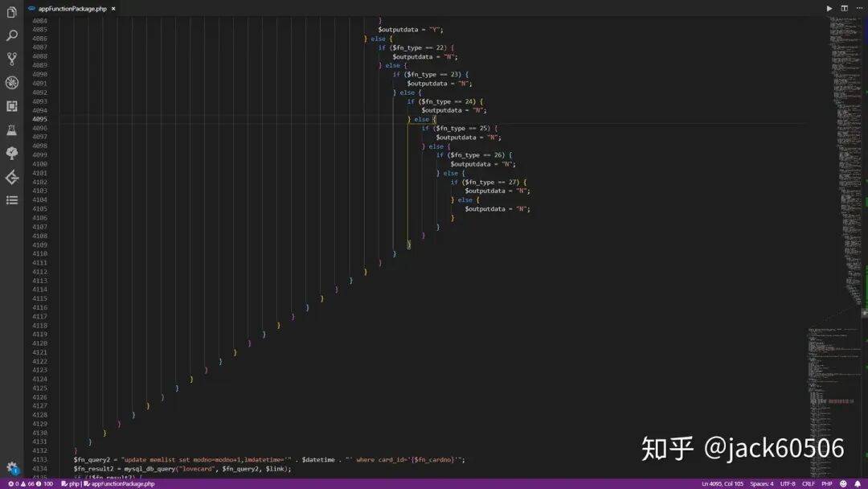
Task: Run file with the play icon
Action: 829,8
